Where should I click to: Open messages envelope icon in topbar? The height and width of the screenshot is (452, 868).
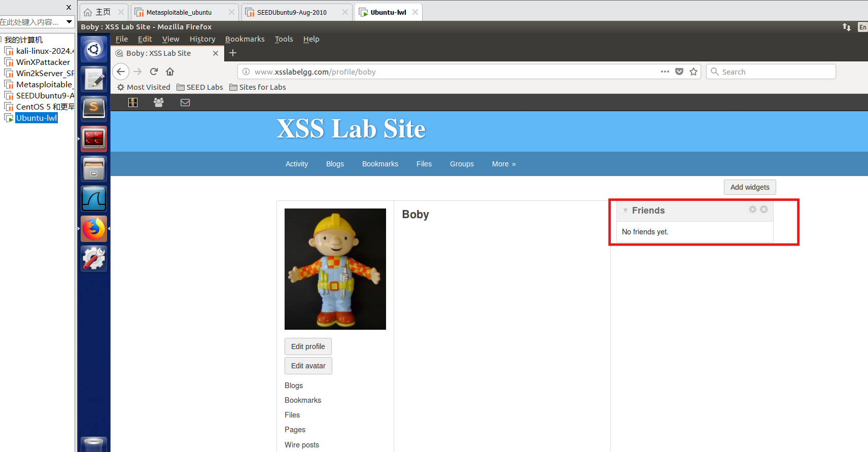coord(185,102)
